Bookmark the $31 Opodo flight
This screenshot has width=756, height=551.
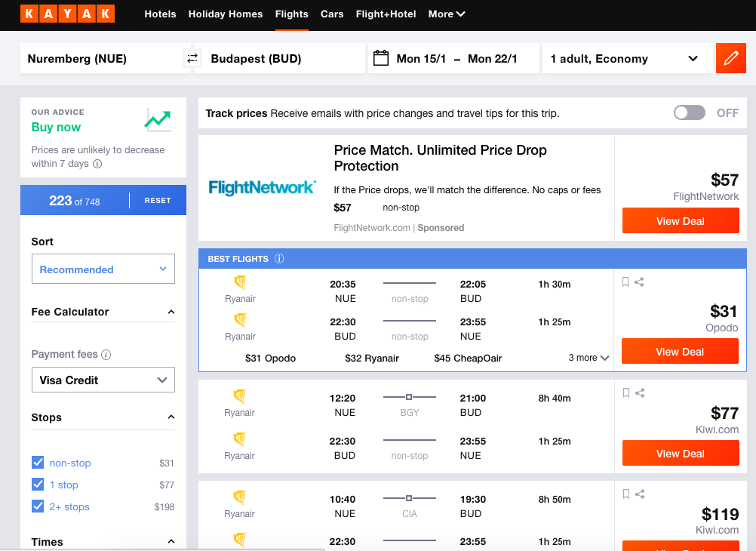[x=625, y=282]
